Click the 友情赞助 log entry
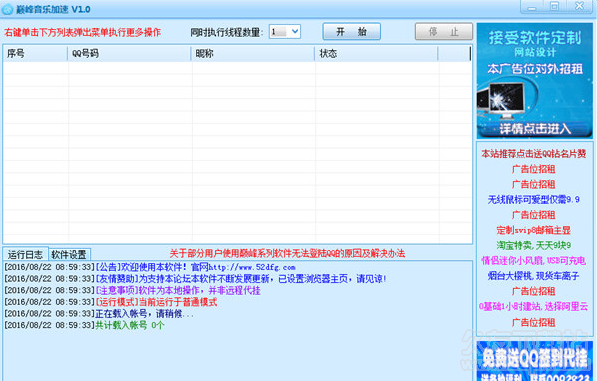The image size is (597, 381). [x=195, y=279]
